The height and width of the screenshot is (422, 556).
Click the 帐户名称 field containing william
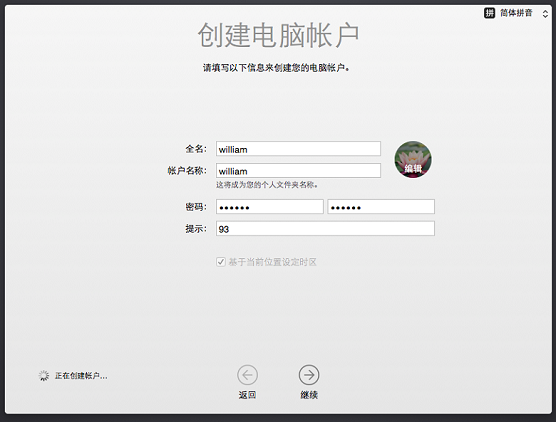[298, 171]
